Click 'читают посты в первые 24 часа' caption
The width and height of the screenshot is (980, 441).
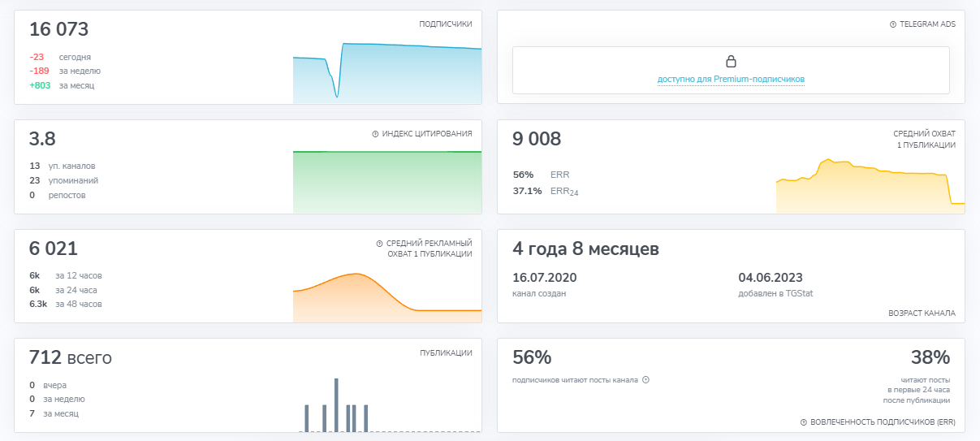point(918,390)
